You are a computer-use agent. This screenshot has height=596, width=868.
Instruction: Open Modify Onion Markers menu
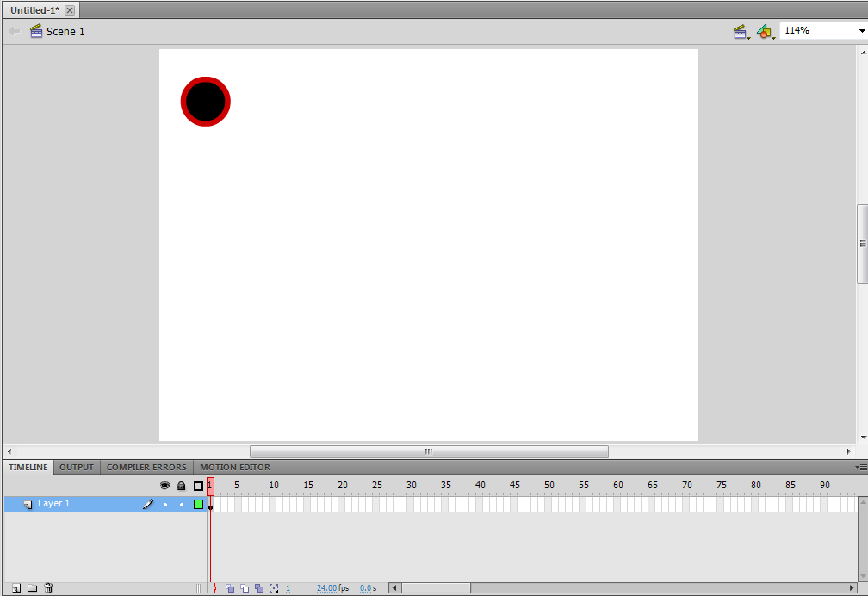tap(274, 588)
